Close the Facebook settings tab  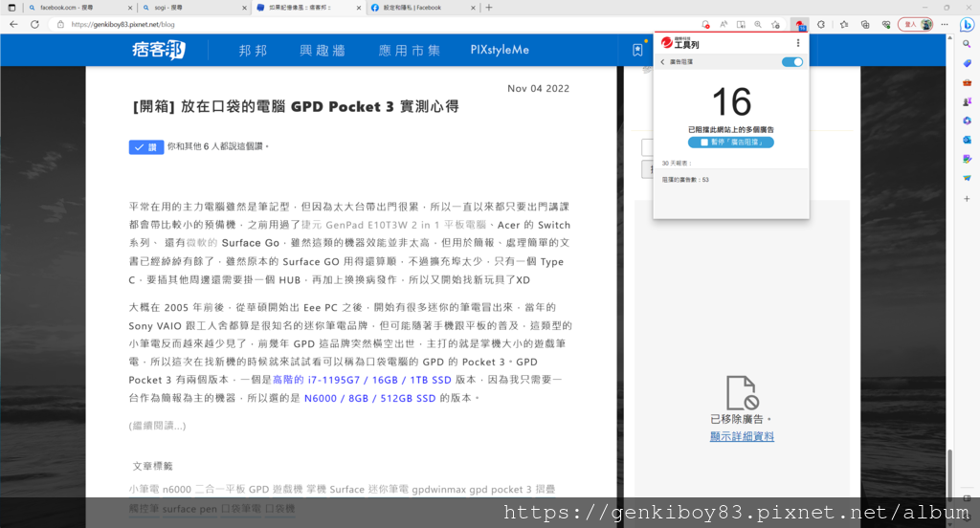(473, 8)
